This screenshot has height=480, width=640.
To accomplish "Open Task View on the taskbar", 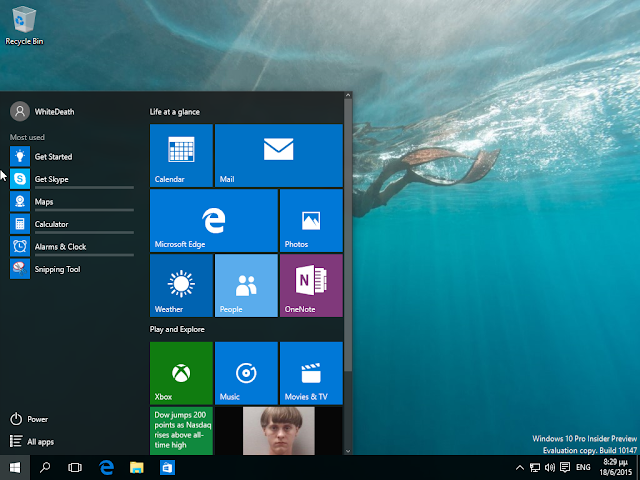I will [x=75, y=467].
